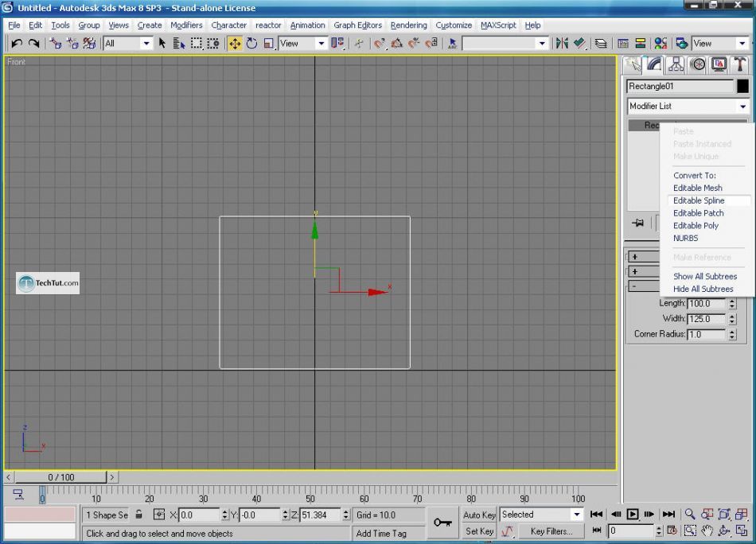Image resolution: width=756 pixels, height=544 pixels.
Task: Open the Render Scene dialog teapot icon
Action: pos(682,44)
